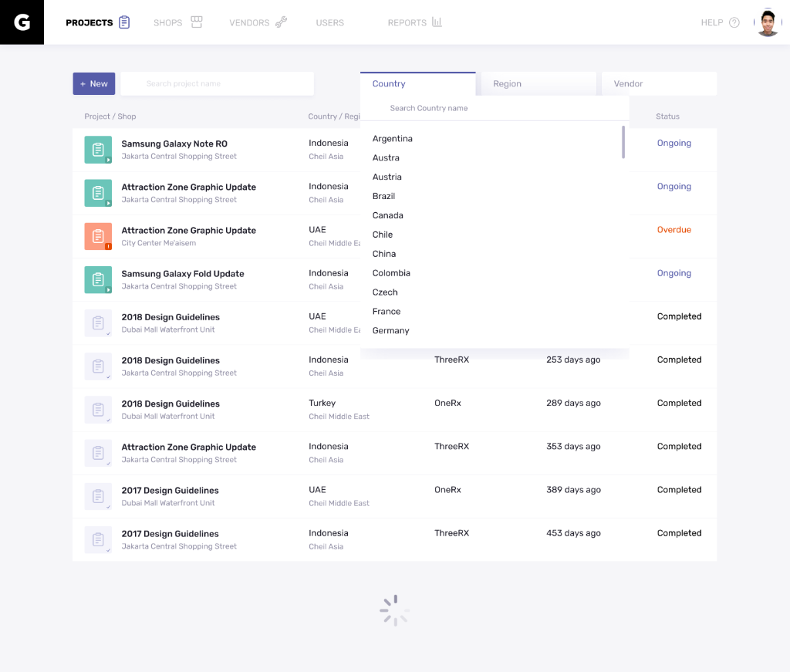790x672 pixels.
Task: Click Completed status in 389 days row
Action: click(x=679, y=490)
